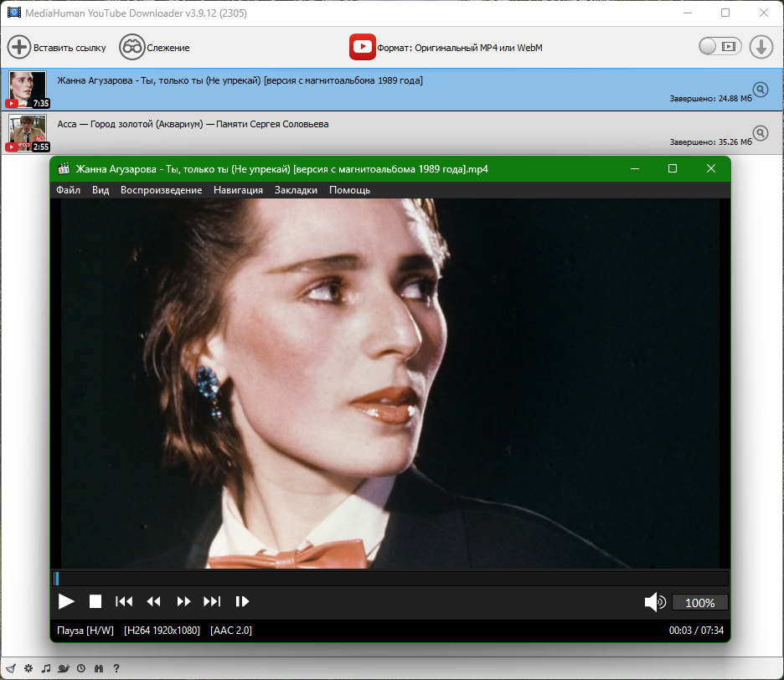Click the rewind button in player
This screenshot has width=784, height=680.
(153, 601)
